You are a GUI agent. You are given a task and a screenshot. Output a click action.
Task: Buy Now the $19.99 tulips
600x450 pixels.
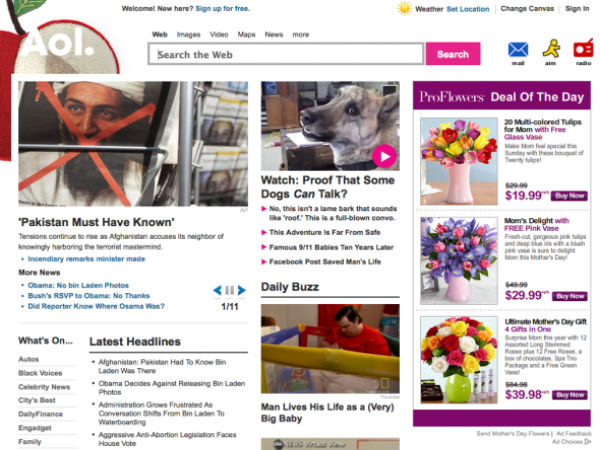pos(569,196)
